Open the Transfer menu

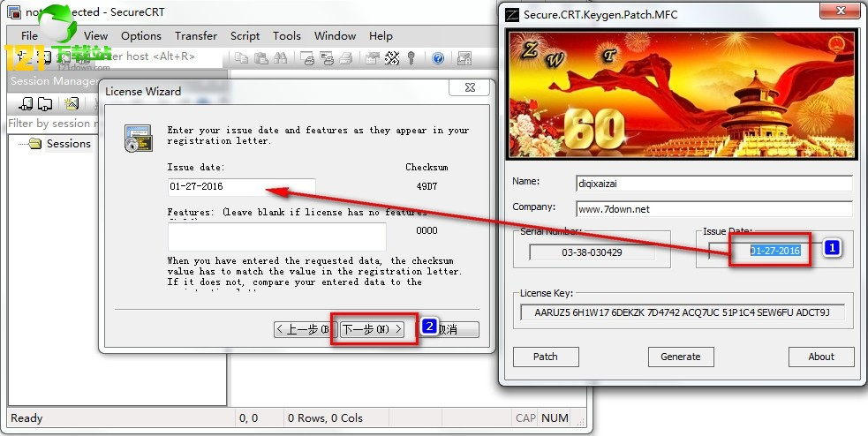[x=196, y=36]
